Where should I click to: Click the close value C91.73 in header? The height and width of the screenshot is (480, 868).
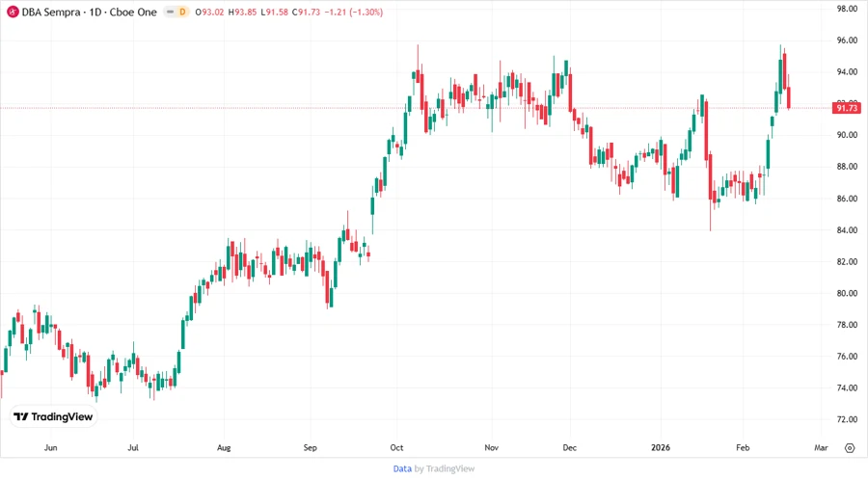306,12
